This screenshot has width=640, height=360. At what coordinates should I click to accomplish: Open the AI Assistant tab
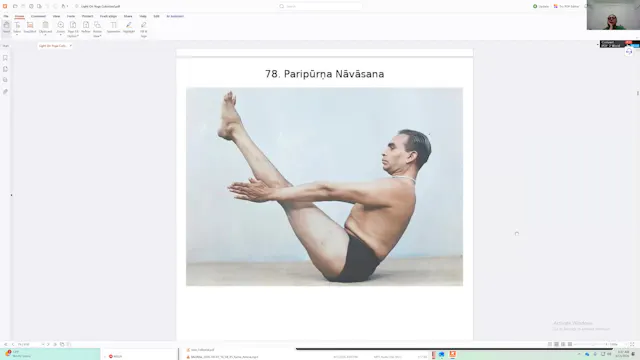click(175, 16)
